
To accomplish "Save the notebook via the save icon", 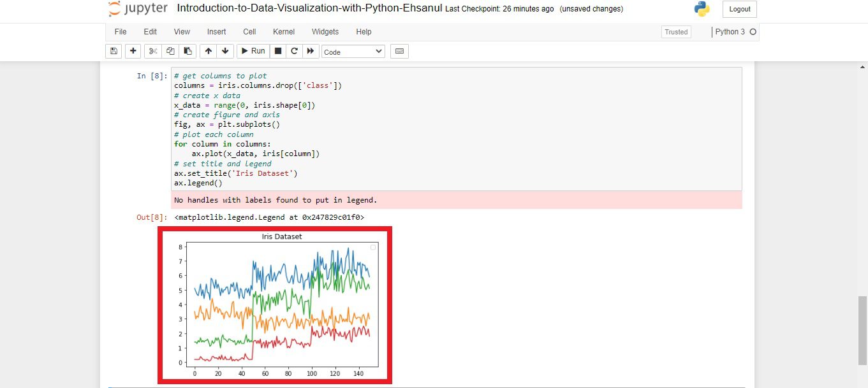I will (x=113, y=51).
